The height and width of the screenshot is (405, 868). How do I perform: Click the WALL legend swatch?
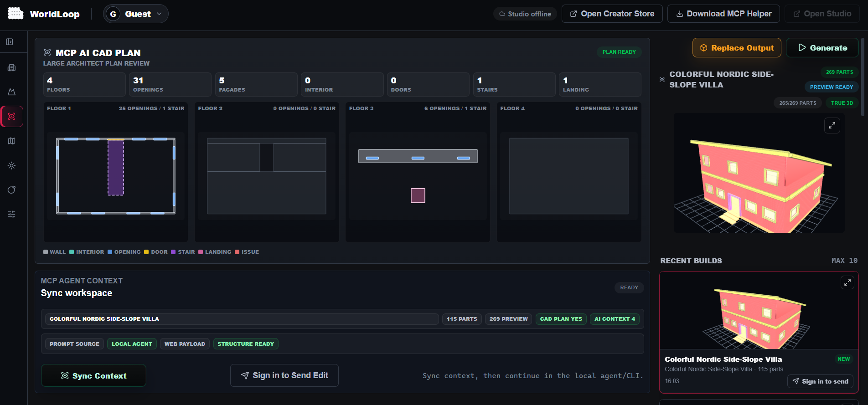(46, 252)
